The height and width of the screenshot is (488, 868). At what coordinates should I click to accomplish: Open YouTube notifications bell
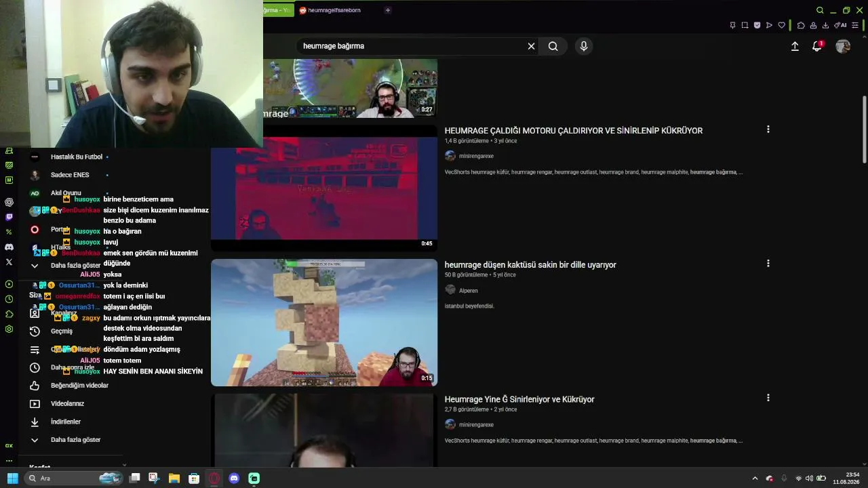pyautogui.click(x=817, y=46)
